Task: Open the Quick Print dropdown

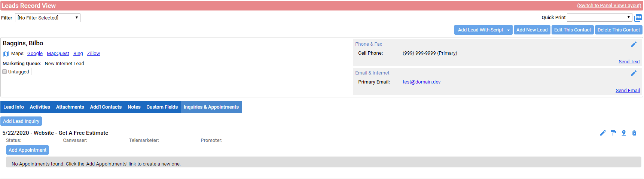Action: pos(599,17)
